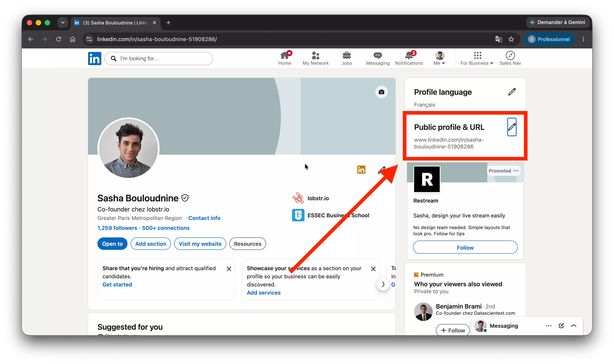This screenshot has height=364, width=614.
Task: View 500+ connections link
Action: (x=166, y=228)
